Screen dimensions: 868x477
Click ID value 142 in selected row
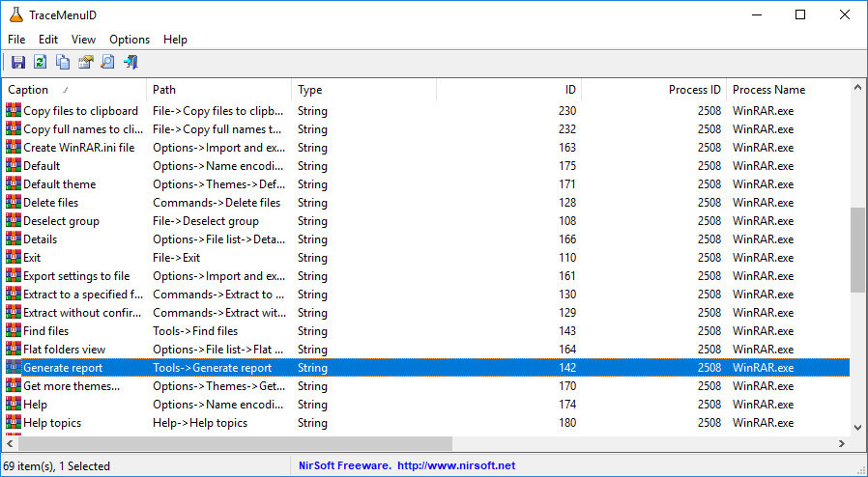567,368
